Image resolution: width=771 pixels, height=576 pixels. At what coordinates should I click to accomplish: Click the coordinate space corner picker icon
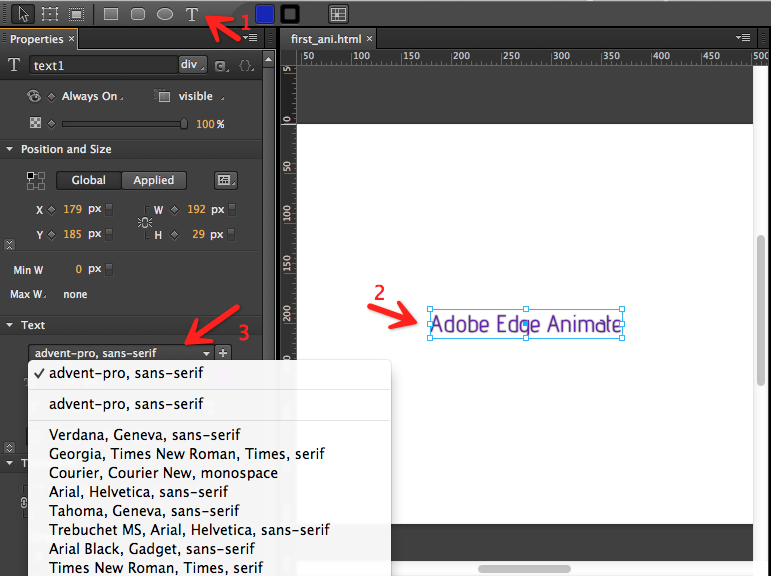coord(35,181)
